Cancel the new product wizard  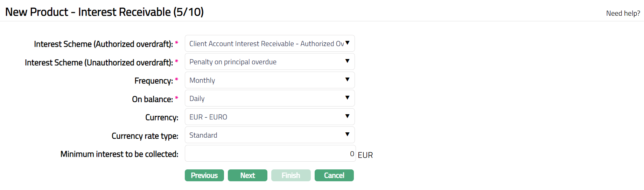tap(334, 175)
